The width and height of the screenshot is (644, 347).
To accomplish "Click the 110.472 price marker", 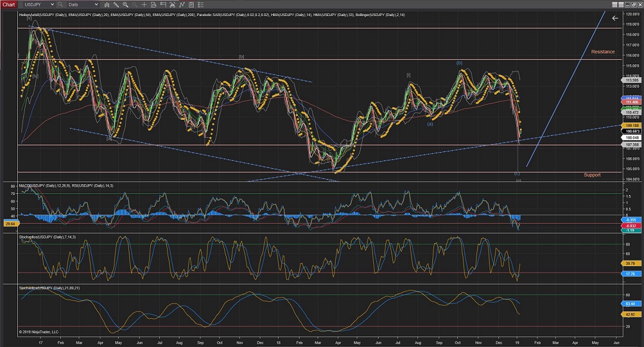I will (x=632, y=112).
